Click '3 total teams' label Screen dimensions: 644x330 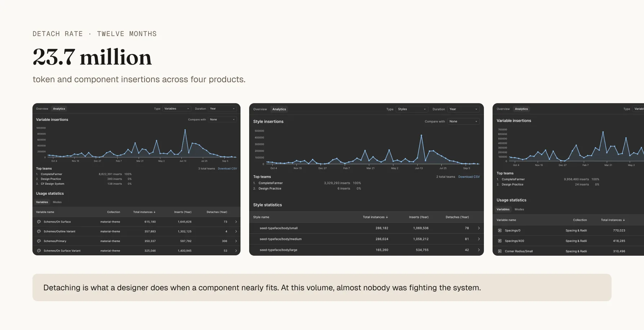[207, 168]
